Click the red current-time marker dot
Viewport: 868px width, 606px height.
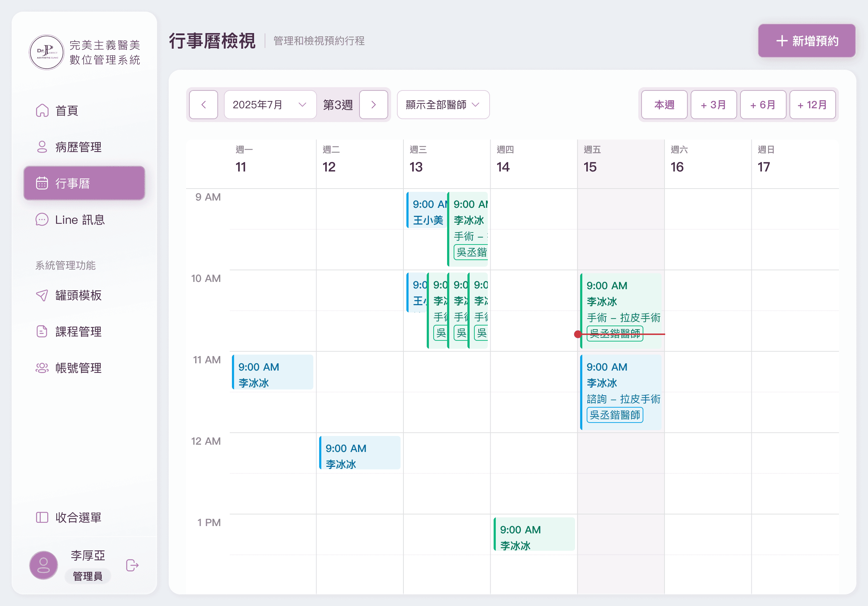coord(577,334)
